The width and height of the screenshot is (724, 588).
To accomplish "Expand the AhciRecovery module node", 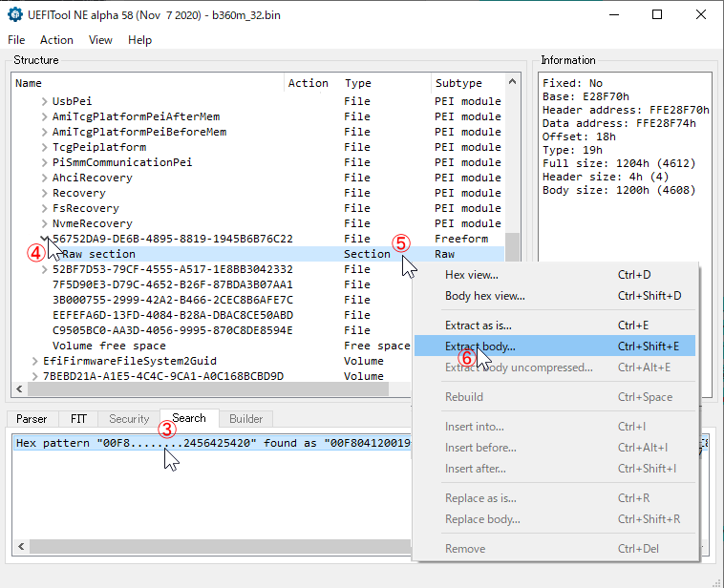I will pos(45,178).
